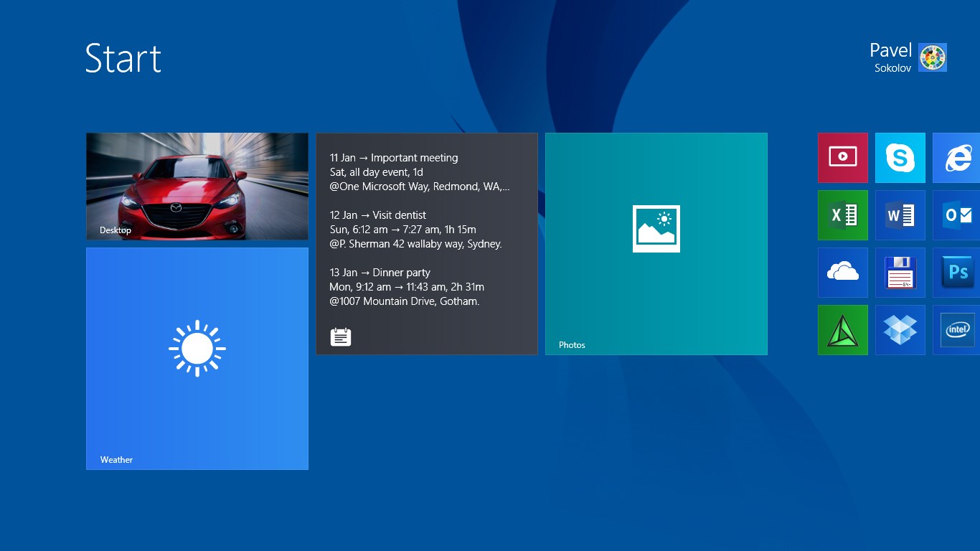Viewport: 980px width, 551px height.
Task: Launch Skype from its tile
Action: (x=900, y=158)
